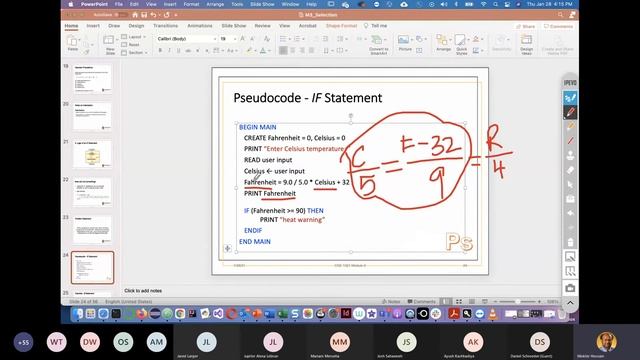
Task: Click the Reset button
Action: (131, 44)
